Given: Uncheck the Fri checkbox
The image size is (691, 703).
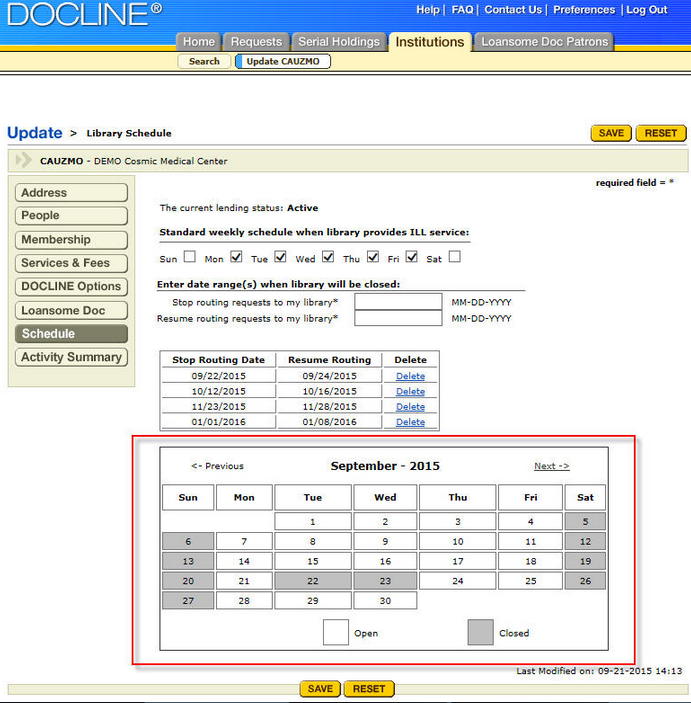Looking at the screenshot, I should [412, 256].
